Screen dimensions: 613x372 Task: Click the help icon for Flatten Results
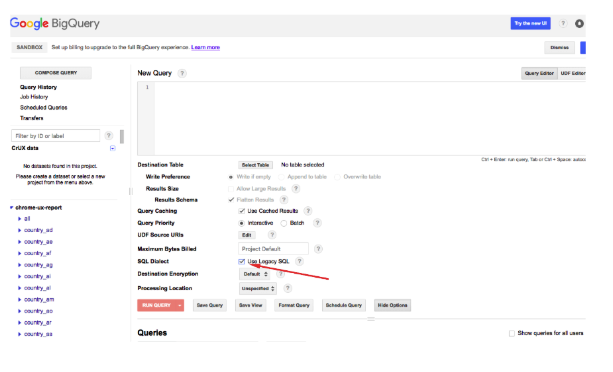(284, 200)
